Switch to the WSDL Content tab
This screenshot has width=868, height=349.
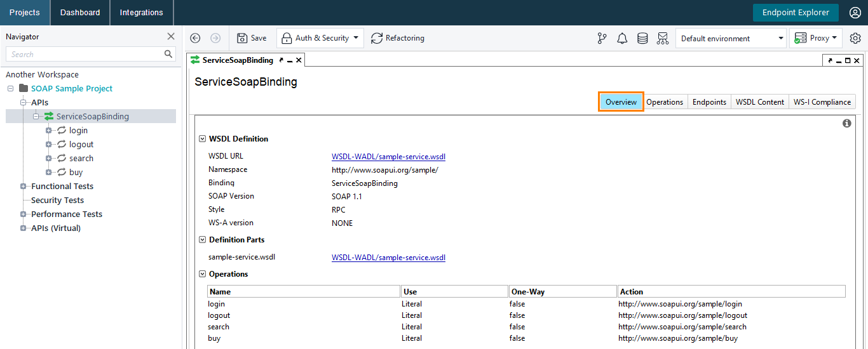pos(759,102)
